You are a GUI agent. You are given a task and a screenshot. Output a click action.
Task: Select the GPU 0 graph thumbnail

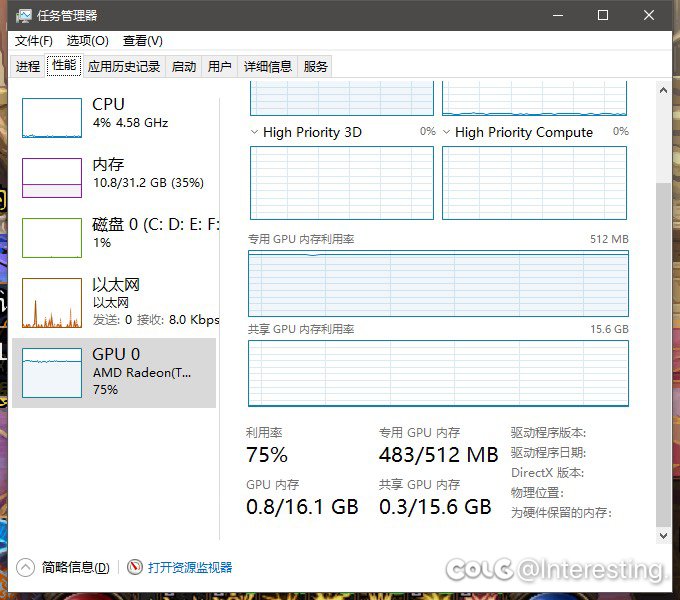pyautogui.click(x=52, y=373)
